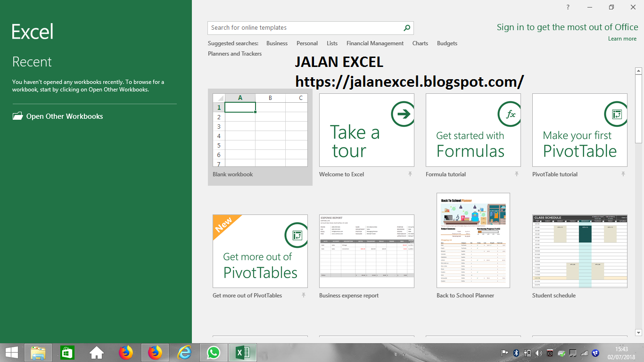Open WhatsApp from the taskbar
This screenshot has width=644, height=362.
point(213,352)
